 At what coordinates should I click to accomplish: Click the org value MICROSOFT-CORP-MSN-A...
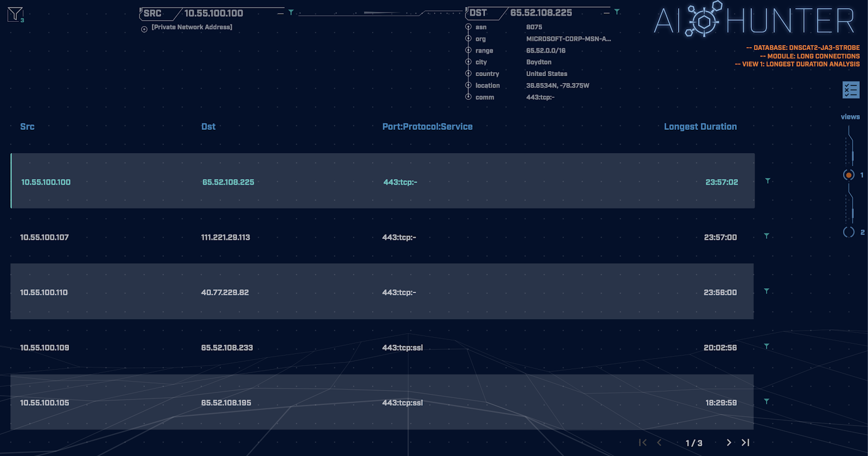click(x=569, y=39)
